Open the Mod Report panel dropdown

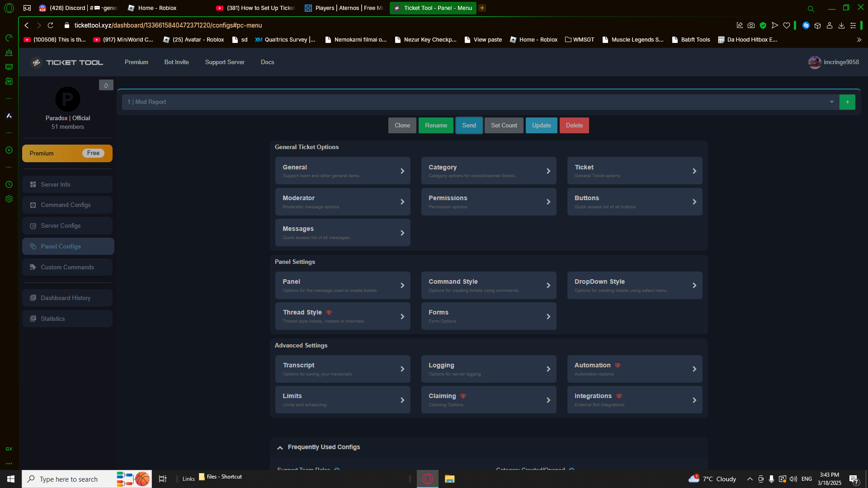pos(480,102)
